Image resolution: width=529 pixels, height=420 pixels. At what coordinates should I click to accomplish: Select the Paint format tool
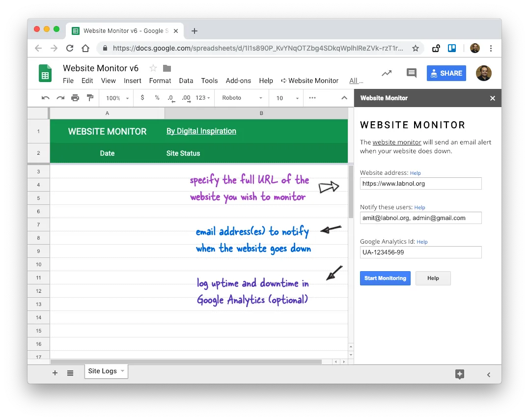(x=90, y=98)
